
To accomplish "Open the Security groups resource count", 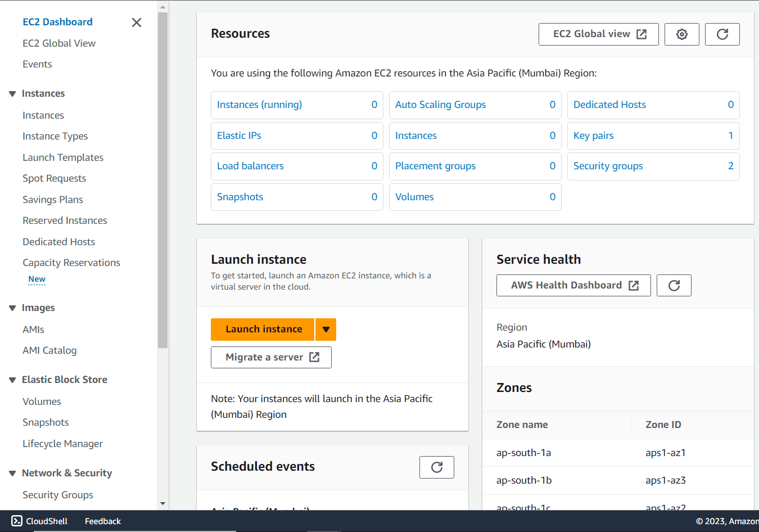I will [x=608, y=166].
